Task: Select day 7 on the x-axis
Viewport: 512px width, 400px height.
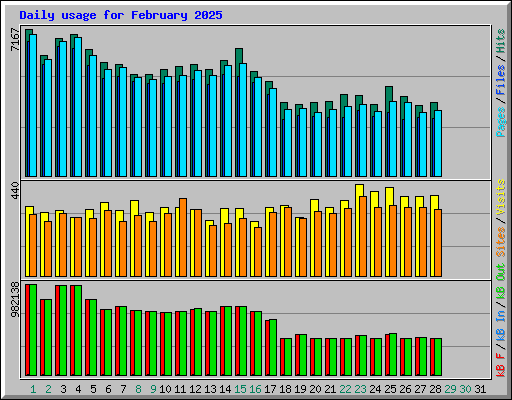Action: 123,389
